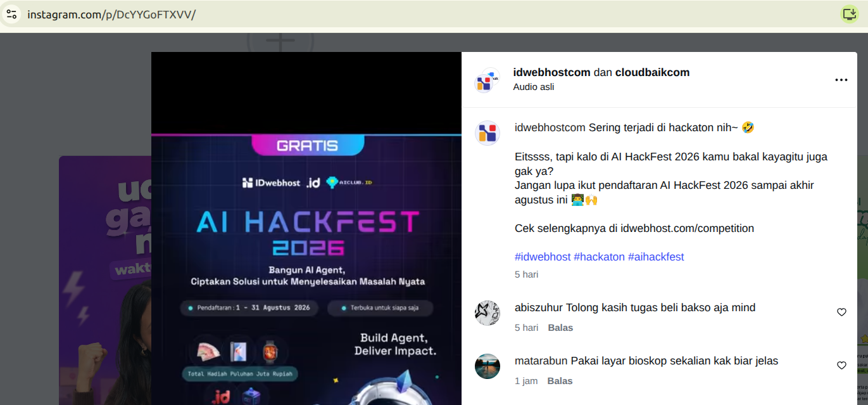
Task: Click the 5 hari timestamp on abiszuhur's comment
Action: click(527, 328)
